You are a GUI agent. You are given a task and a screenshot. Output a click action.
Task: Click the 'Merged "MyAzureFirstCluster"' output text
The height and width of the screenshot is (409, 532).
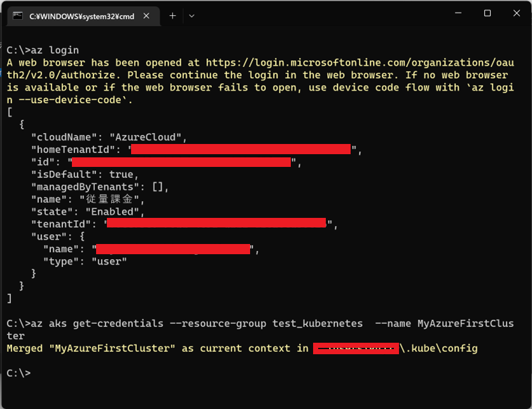(91, 348)
